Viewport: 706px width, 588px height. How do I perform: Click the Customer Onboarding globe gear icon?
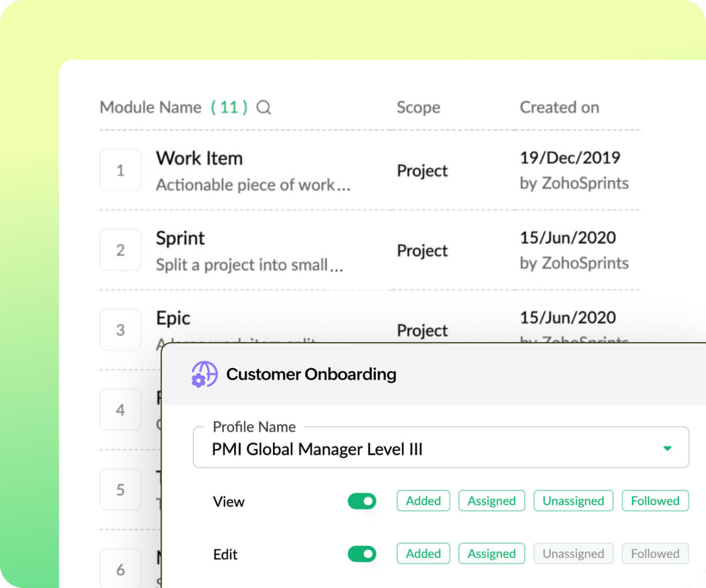204,374
